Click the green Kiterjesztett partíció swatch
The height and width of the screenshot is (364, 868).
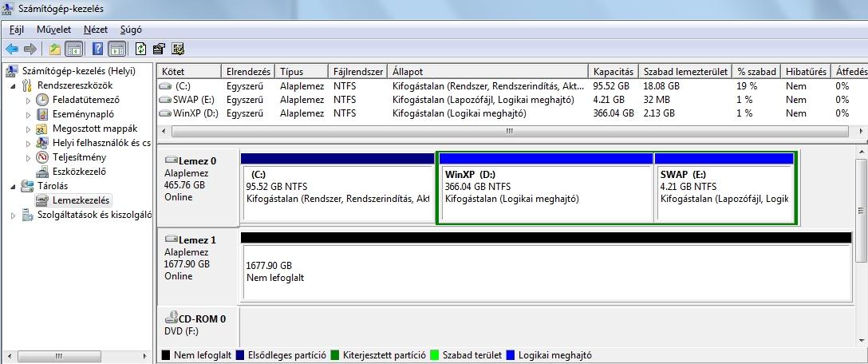[x=335, y=355]
